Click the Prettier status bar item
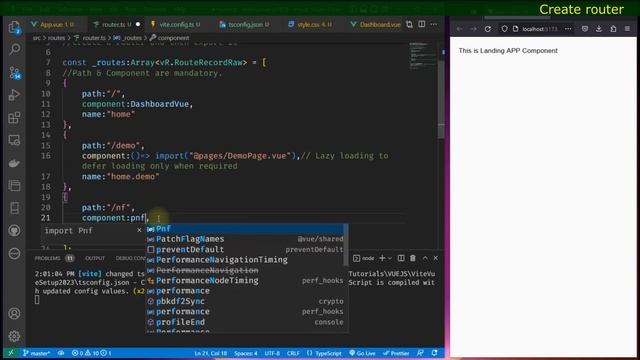Viewport: 640px width, 360px height. (396, 353)
